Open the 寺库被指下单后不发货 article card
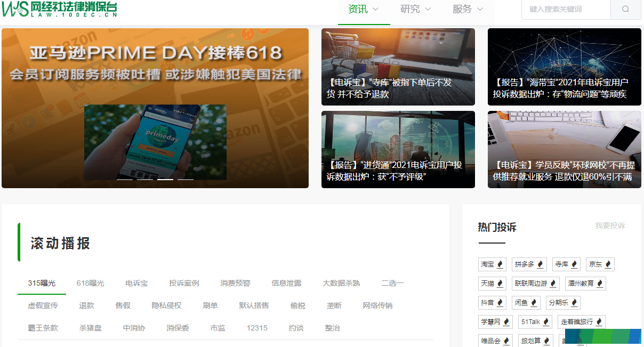The width and height of the screenshot is (644, 347). tap(398, 67)
